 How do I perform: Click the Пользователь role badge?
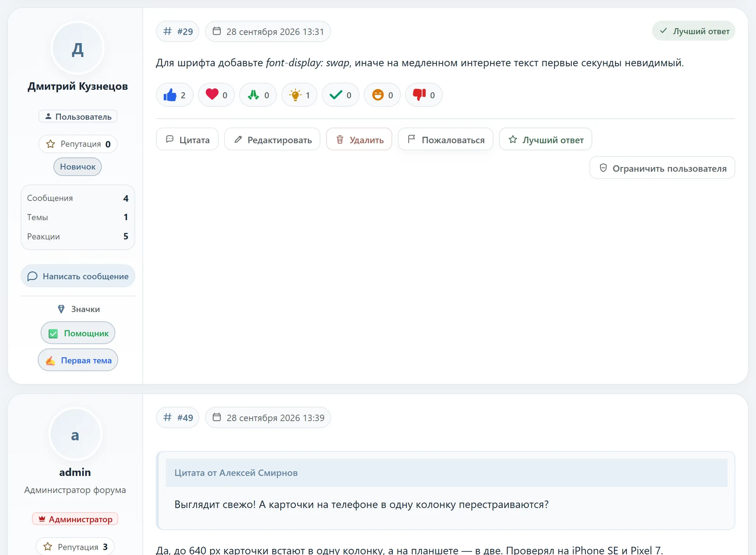coord(78,116)
